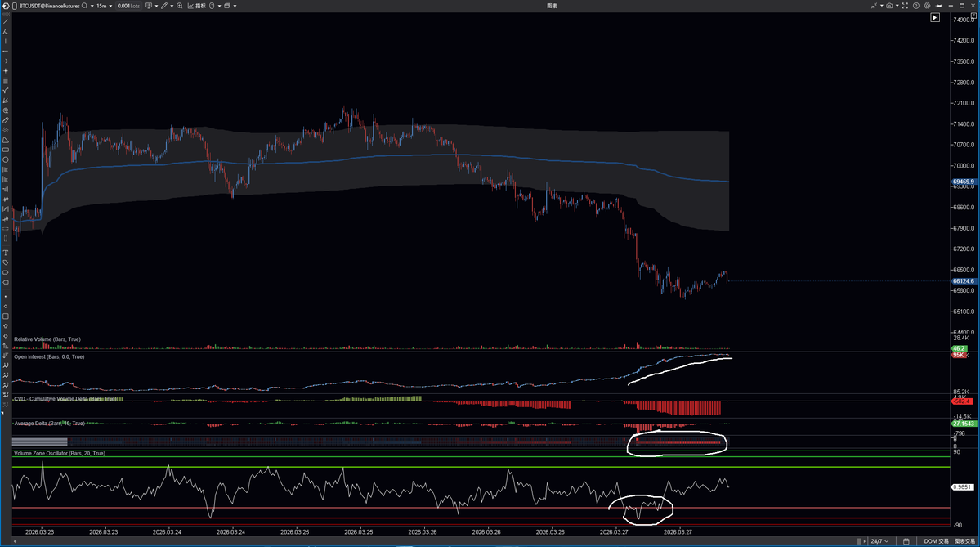This screenshot has height=547, width=980.
Task: Edit the 0.001 Lots quantity field
Action: click(128, 6)
